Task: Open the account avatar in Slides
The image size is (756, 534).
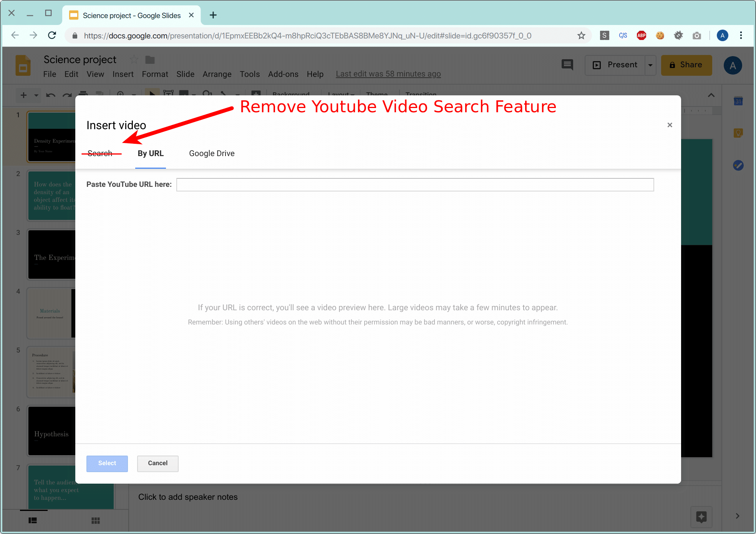Action: pos(733,65)
